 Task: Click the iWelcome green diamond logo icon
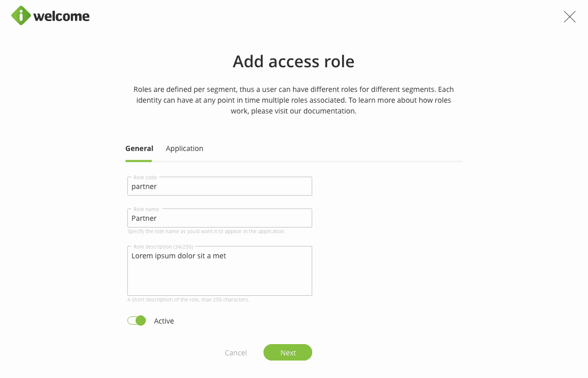pos(21,16)
